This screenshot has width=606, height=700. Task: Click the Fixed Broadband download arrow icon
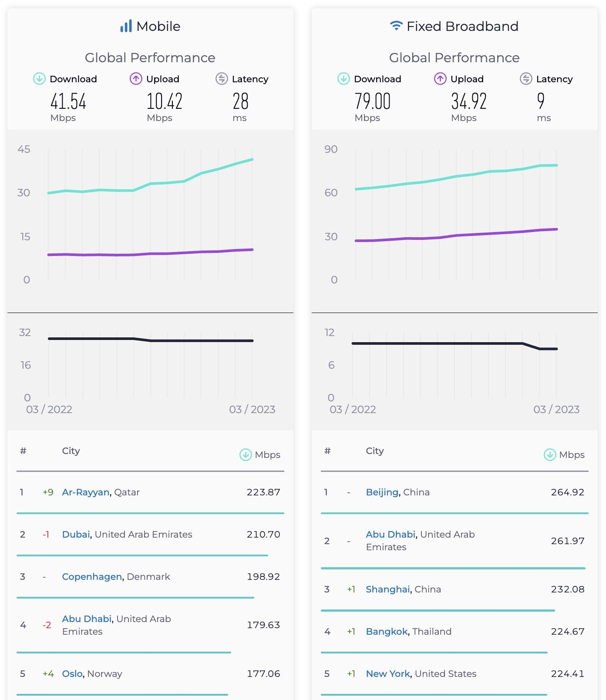click(x=343, y=79)
